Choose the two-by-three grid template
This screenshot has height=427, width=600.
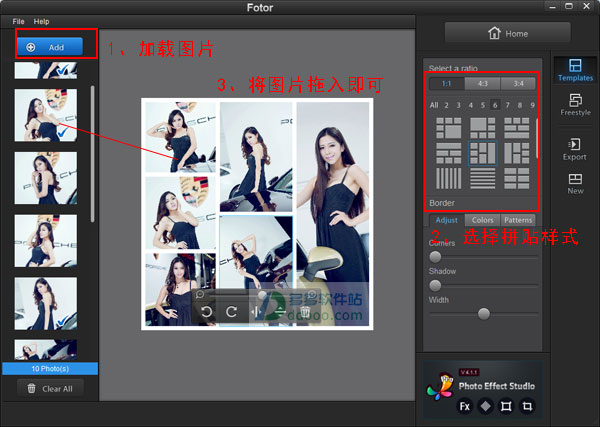[516, 178]
